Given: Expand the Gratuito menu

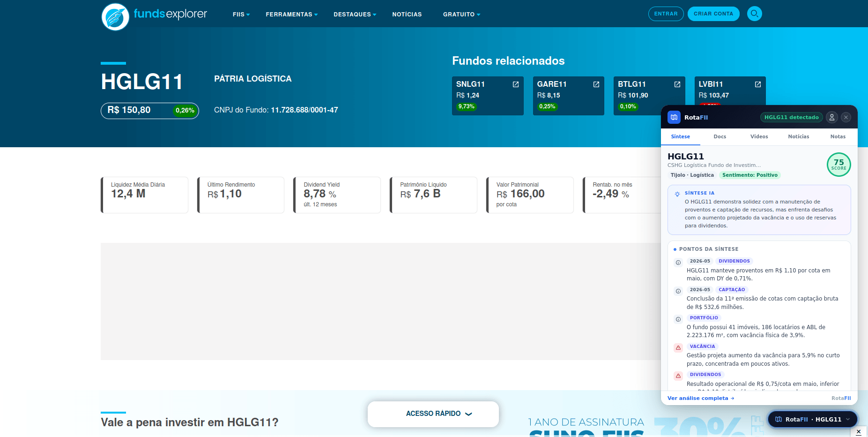Looking at the screenshot, I should 461,15.
